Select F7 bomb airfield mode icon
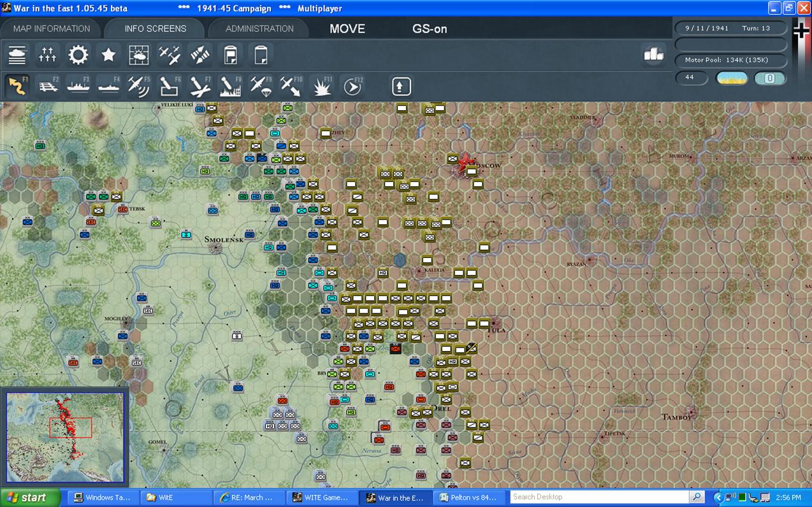This screenshot has width=812, height=507. [x=200, y=86]
